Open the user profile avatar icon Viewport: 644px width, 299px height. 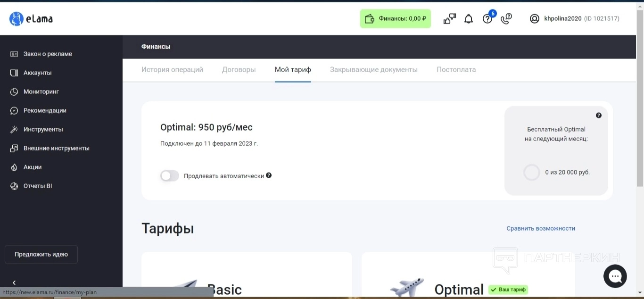pyautogui.click(x=534, y=19)
